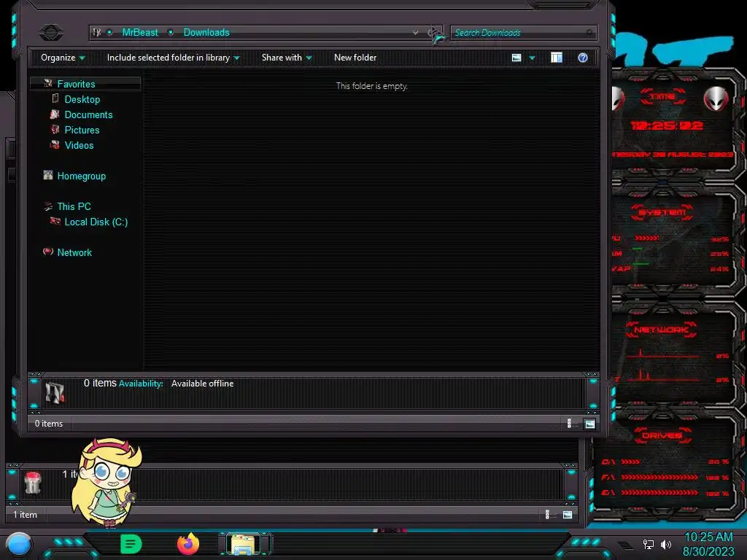Click Downloads in the address path
This screenshot has height=560, width=747.
(206, 32)
